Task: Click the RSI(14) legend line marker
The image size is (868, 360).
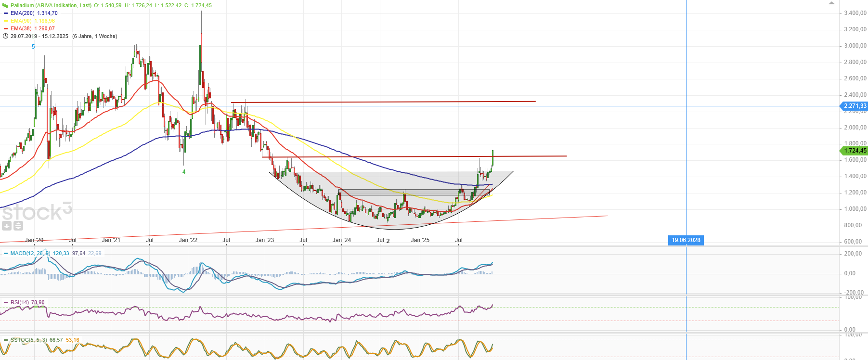Action: pyautogui.click(x=6, y=303)
